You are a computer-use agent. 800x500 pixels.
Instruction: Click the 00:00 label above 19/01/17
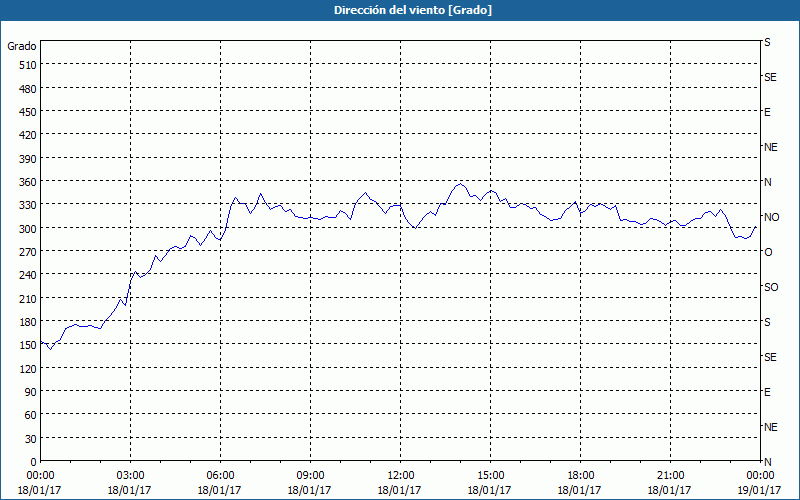click(x=760, y=476)
